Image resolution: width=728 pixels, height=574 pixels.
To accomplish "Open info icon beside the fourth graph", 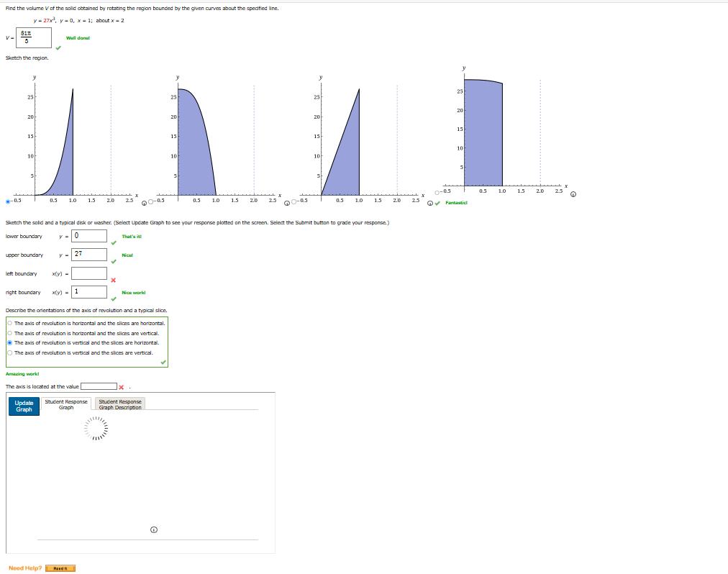I will (x=573, y=194).
